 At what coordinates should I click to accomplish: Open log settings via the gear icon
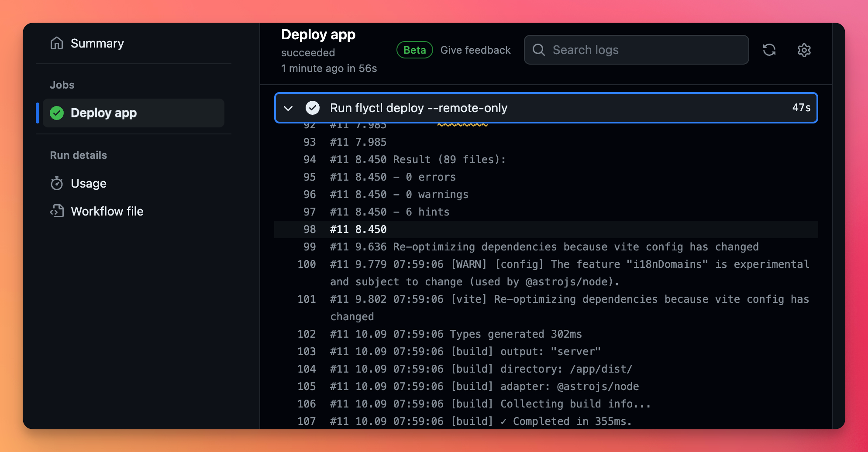804,50
